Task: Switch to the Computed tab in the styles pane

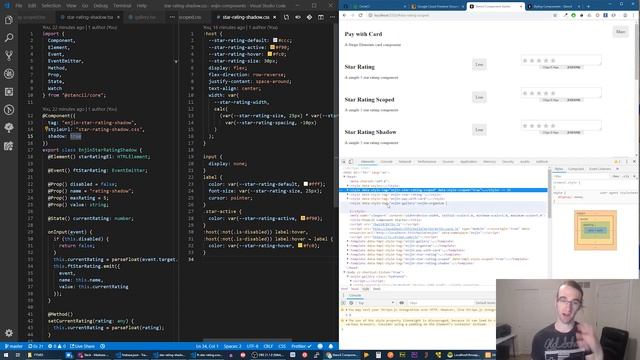Action: pos(576,169)
